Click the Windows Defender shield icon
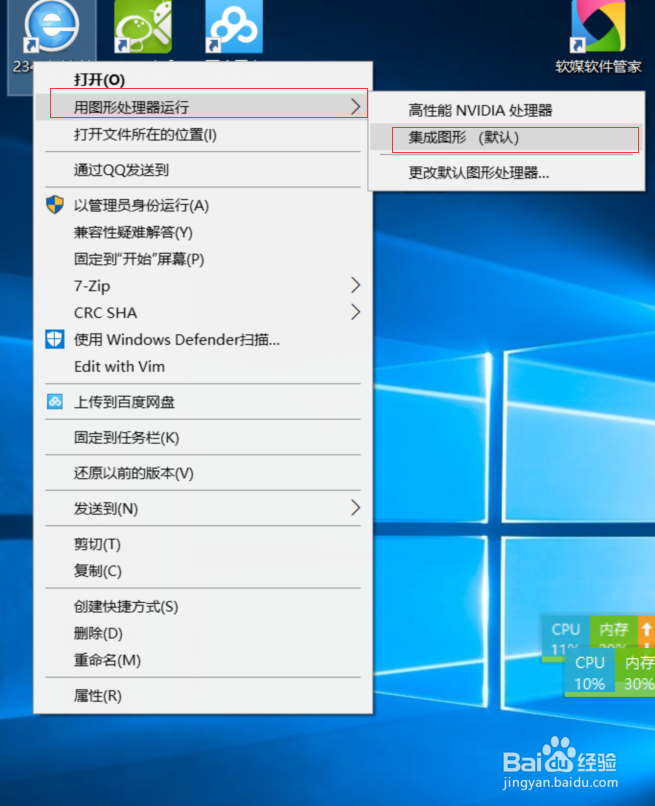 pos(55,339)
